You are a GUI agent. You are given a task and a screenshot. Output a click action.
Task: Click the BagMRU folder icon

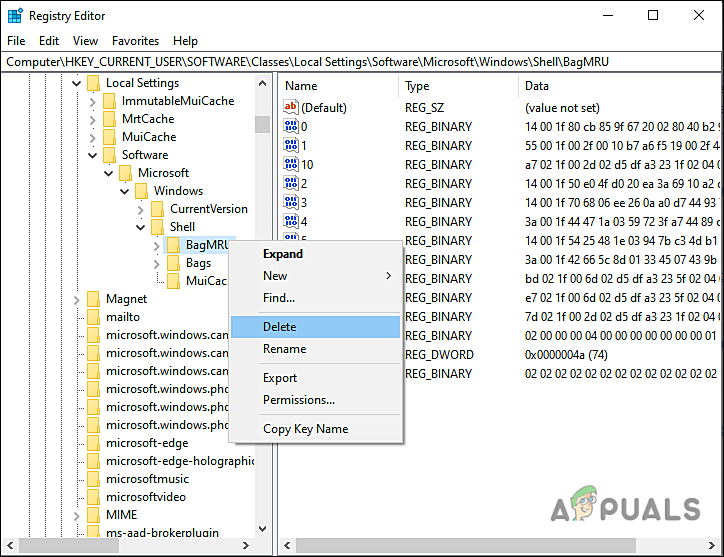coord(174,245)
